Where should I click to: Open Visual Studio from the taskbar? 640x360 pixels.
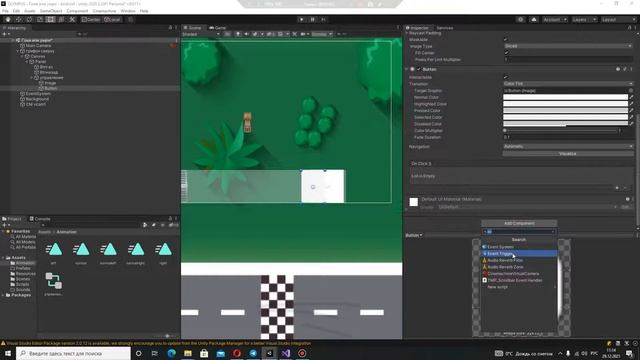tap(286, 353)
